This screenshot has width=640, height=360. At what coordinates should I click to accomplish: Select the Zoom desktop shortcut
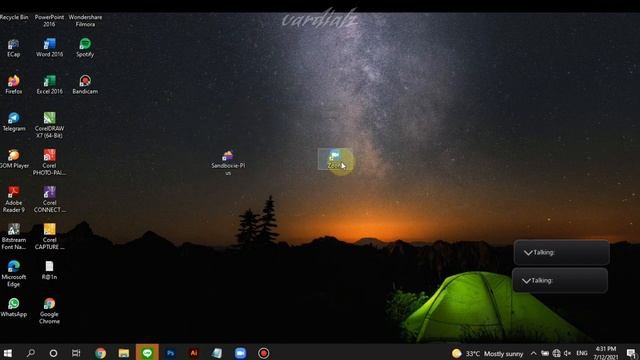pyautogui.click(x=335, y=159)
